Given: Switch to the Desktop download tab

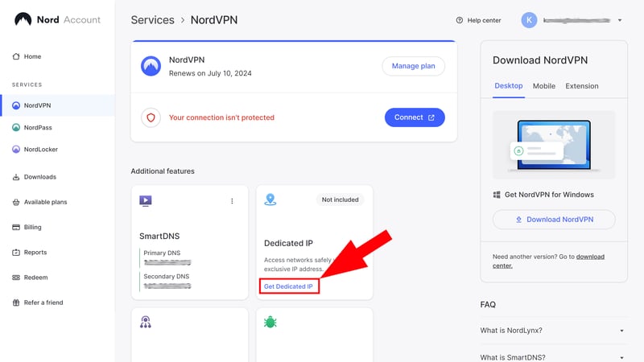Looking at the screenshot, I should (x=509, y=86).
